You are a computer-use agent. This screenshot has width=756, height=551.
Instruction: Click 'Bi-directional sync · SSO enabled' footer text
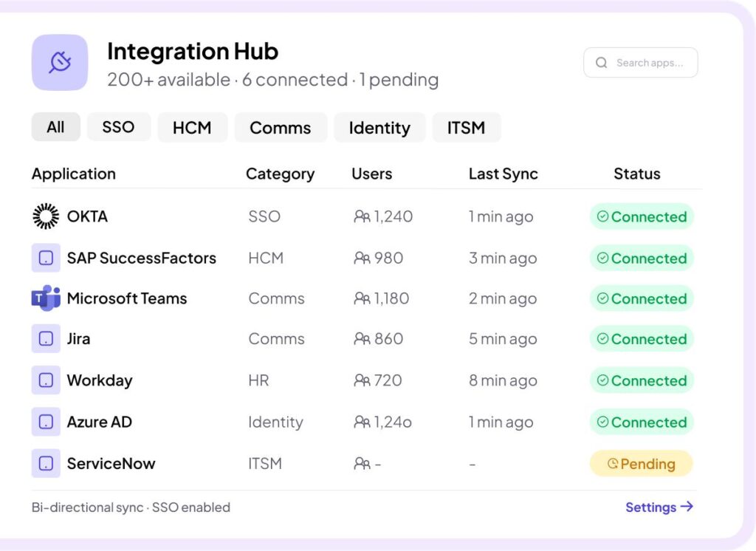coord(131,507)
